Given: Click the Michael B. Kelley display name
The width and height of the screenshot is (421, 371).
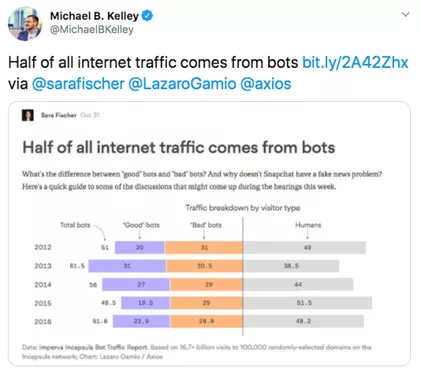Looking at the screenshot, I should [x=94, y=16].
